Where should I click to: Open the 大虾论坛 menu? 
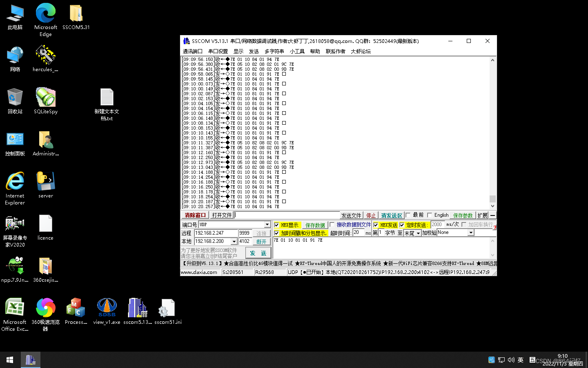pyautogui.click(x=361, y=52)
